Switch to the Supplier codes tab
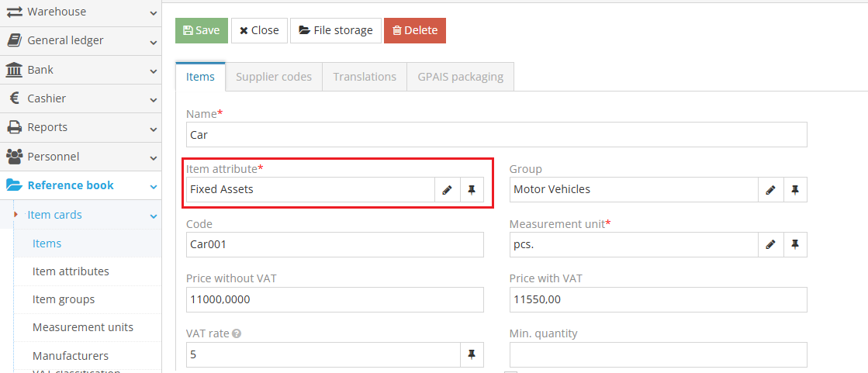Screen dimensions: 868x373 (274, 77)
